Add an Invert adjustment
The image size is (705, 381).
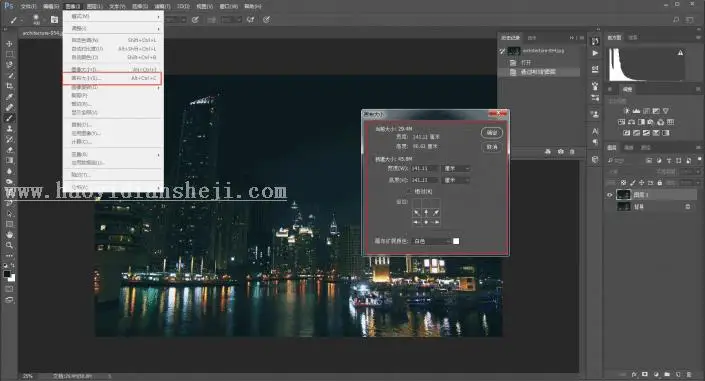[626, 133]
